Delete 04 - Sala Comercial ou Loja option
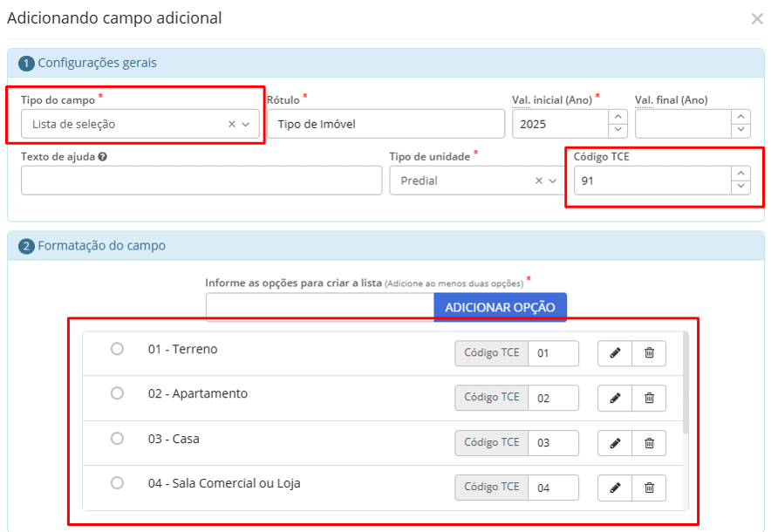This screenshot has width=771, height=532. coord(649,488)
